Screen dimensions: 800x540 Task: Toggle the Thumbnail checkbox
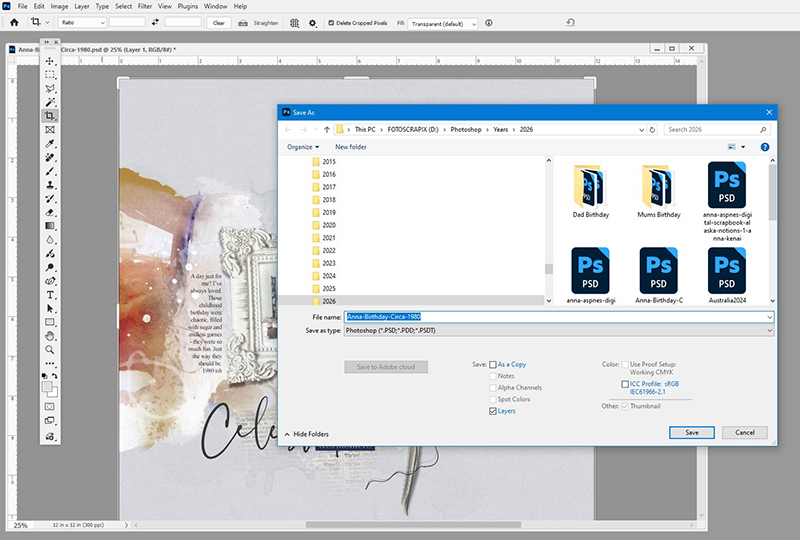click(625, 406)
